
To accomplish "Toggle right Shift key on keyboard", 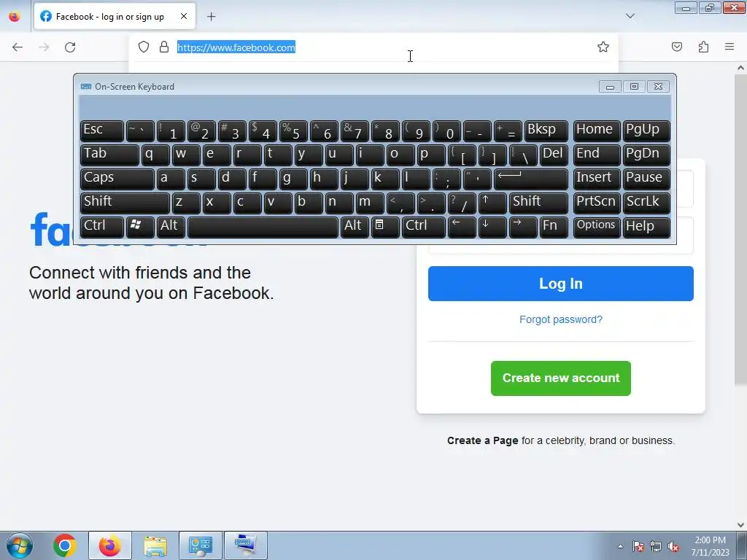I will click(539, 203).
